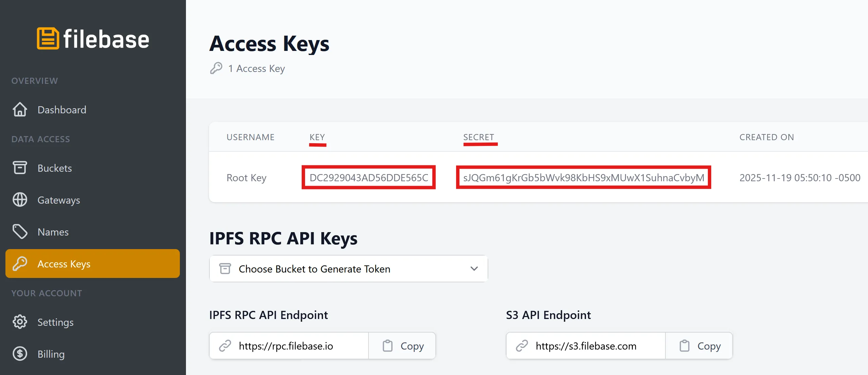The image size is (868, 375).
Task: Click the dropdown chevron arrow for bucket selection
Action: (474, 269)
